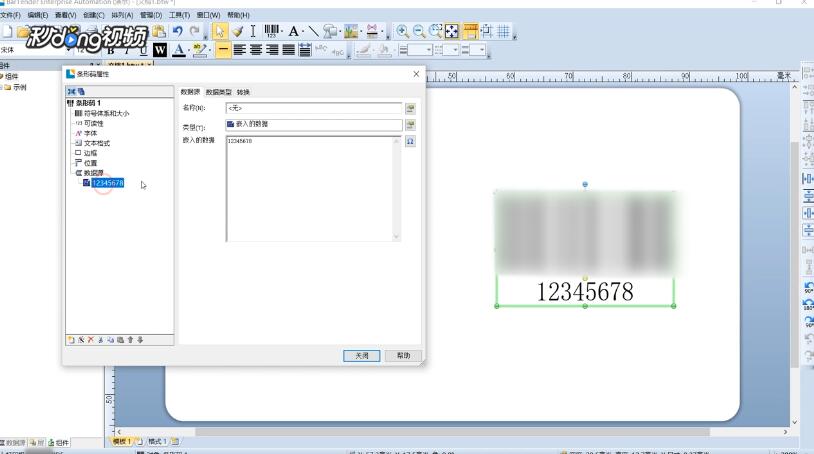This screenshot has height=454, width=814.
Task: Open the 查看(V) menu
Action: click(65, 15)
